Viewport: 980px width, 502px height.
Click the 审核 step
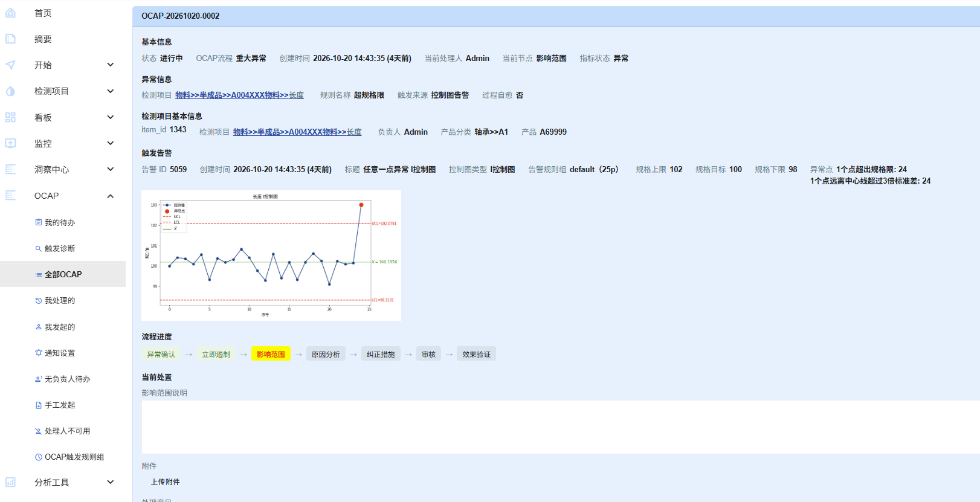pyautogui.click(x=428, y=354)
